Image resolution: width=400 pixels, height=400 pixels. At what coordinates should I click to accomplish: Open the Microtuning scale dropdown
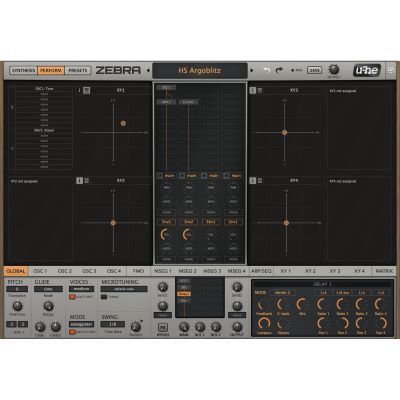(x=124, y=289)
